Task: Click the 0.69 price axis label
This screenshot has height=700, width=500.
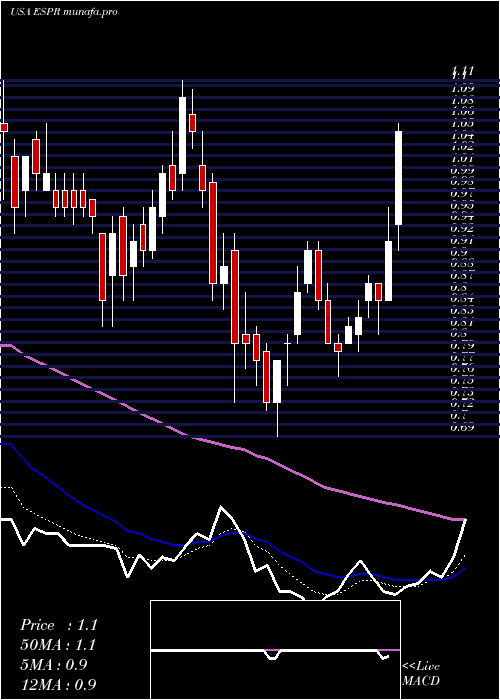Action: tap(462, 428)
